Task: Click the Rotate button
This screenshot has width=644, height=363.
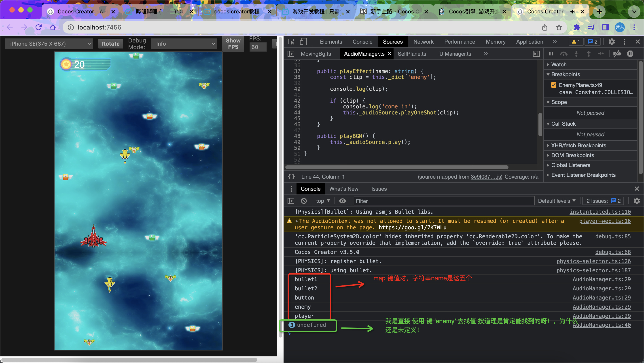Action: click(x=110, y=44)
